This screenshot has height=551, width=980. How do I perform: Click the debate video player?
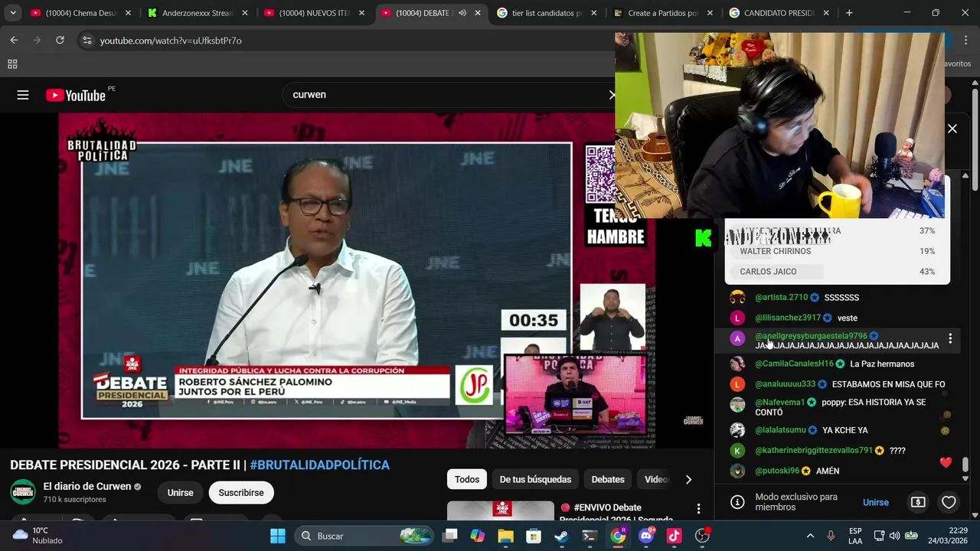(x=357, y=280)
